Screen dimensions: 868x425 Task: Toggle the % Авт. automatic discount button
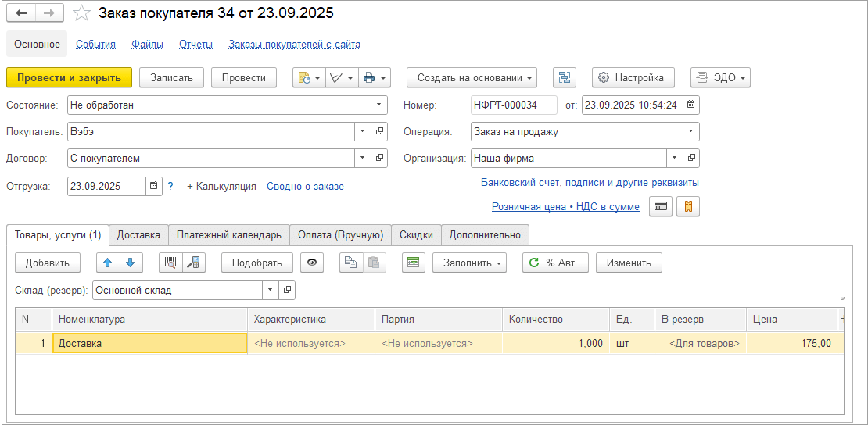pyautogui.click(x=554, y=262)
